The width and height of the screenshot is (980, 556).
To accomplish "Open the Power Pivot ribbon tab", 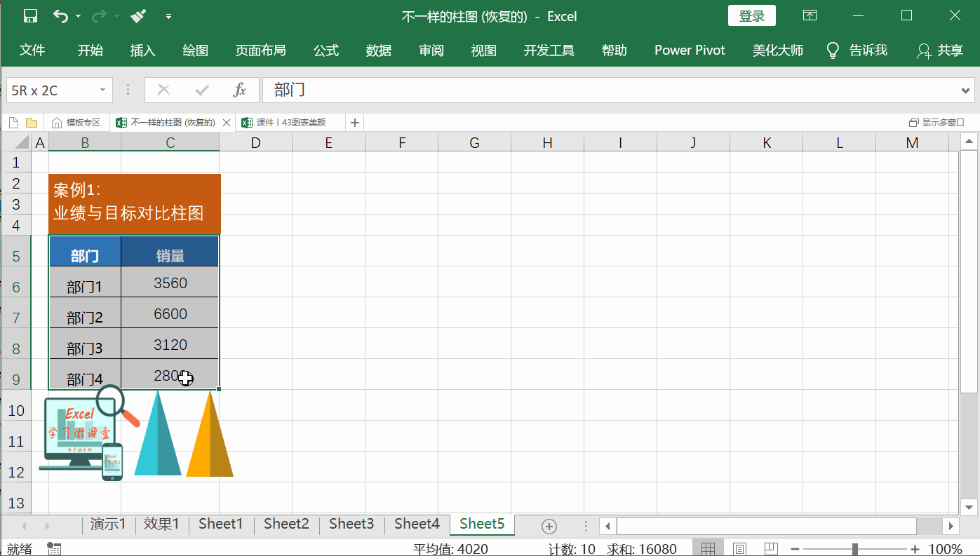I will pos(690,50).
